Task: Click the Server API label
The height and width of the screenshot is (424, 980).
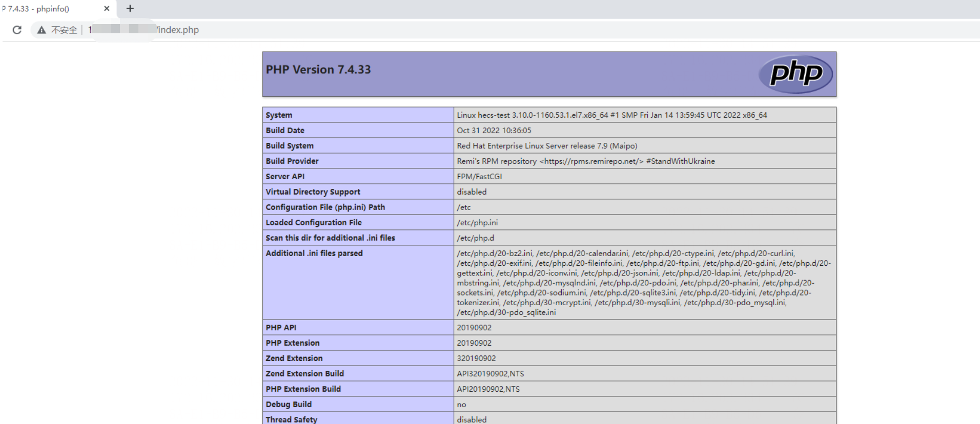Action: 285,177
